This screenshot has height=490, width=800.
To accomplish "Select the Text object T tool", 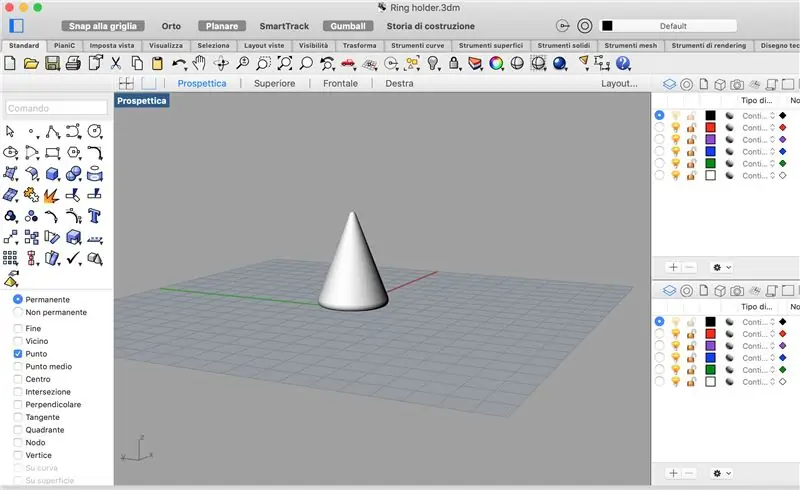I will [x=94, y=216].
